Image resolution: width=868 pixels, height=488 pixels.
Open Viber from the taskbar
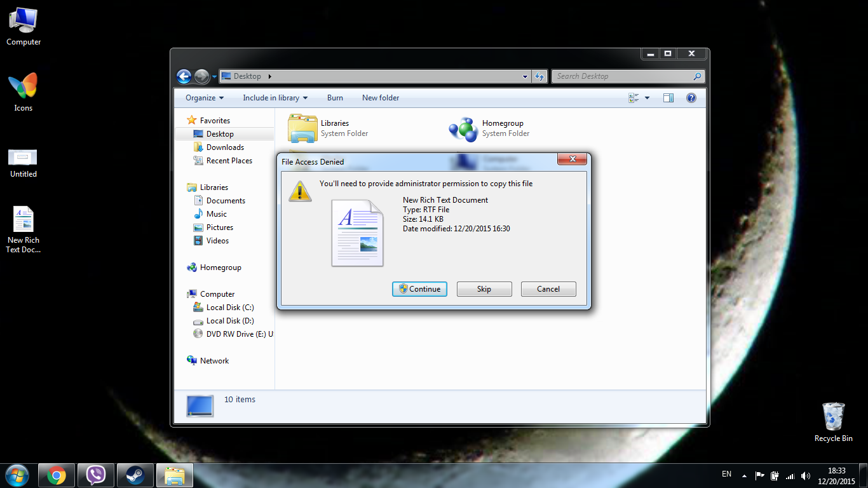[x=96, y=475]
